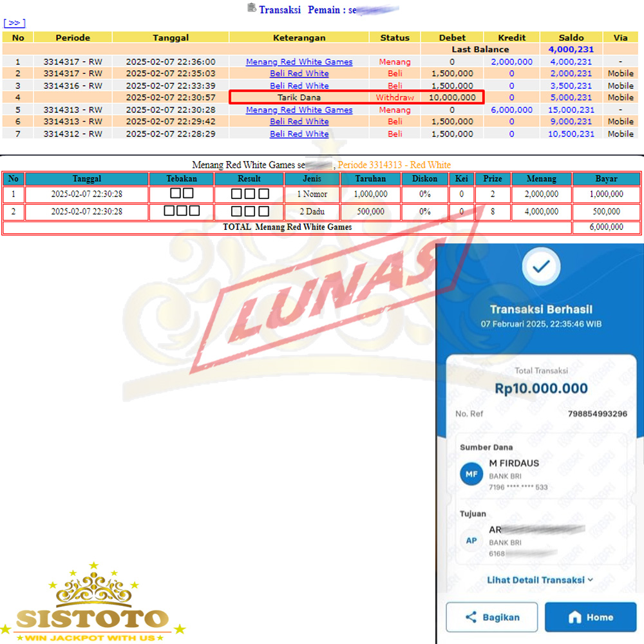Image resolution: width=644 pixels, height=644 pixels.
Task: Open Menang Red White Games link in row 1
Action: (x=299, y=62)
